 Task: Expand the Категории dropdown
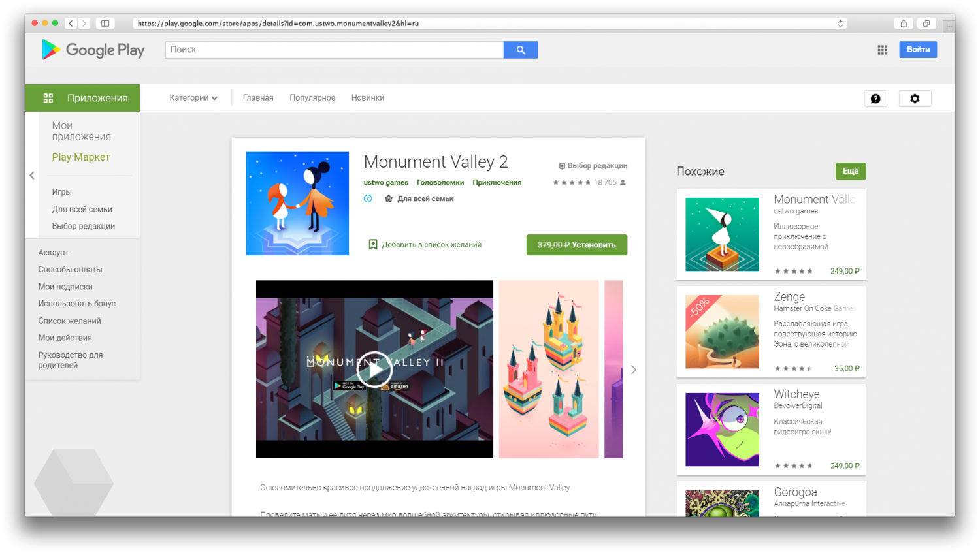pyautogui.click(x=193, y=98)
